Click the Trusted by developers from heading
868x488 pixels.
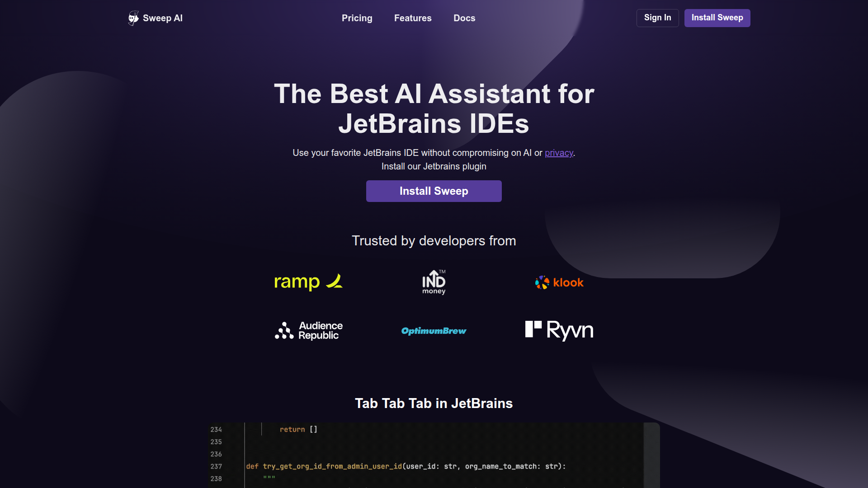(x=434, y=241)
